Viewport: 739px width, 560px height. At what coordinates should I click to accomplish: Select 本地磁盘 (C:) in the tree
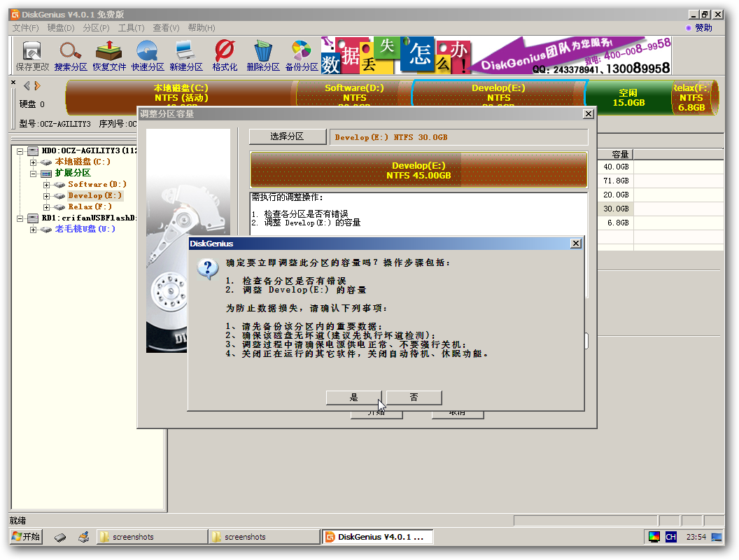tap(83, 162)
